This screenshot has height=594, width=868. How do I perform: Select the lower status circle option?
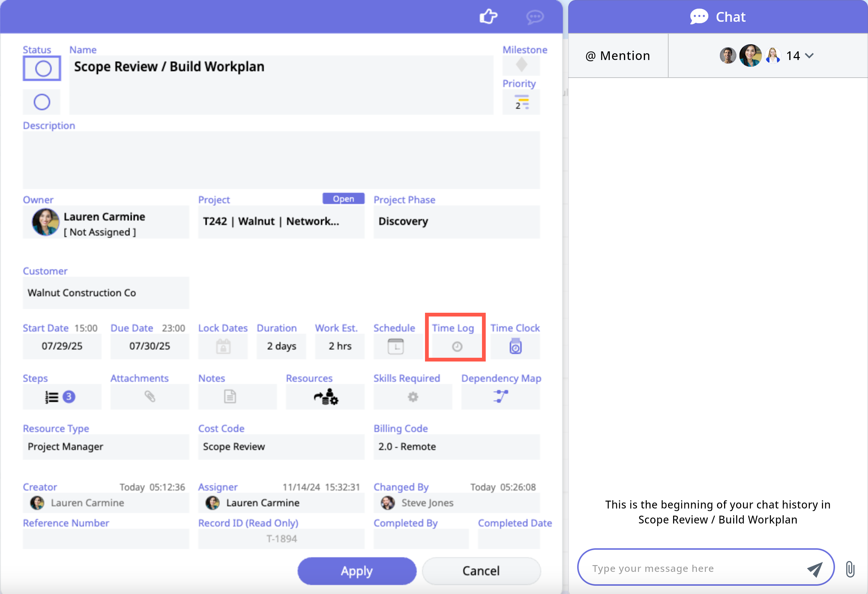tap(42, 102)
